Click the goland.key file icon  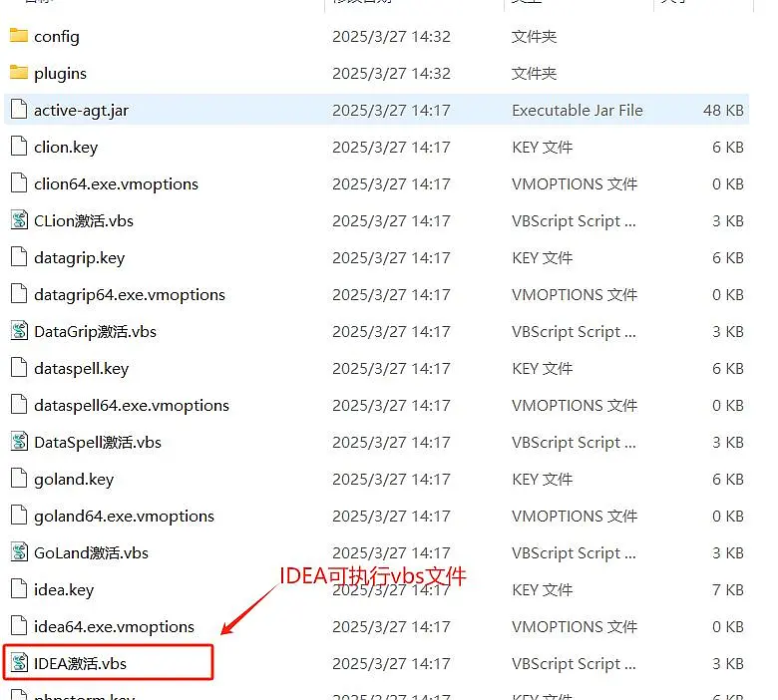point(19,479)
